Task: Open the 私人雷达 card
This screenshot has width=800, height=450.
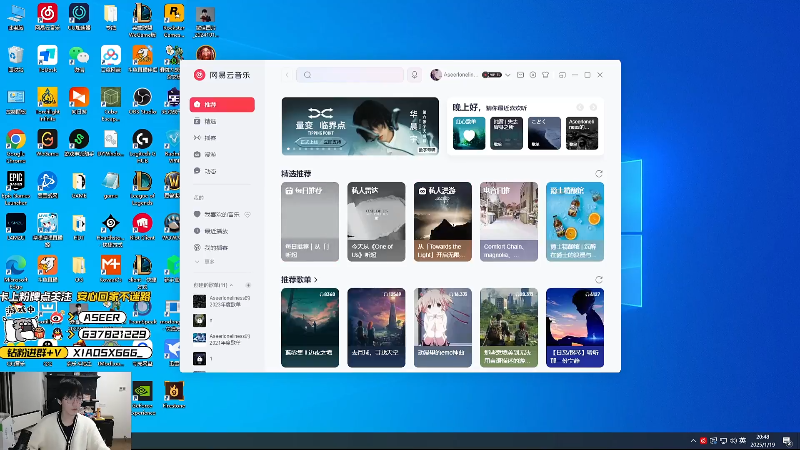Action: click(x=376, y=222)
